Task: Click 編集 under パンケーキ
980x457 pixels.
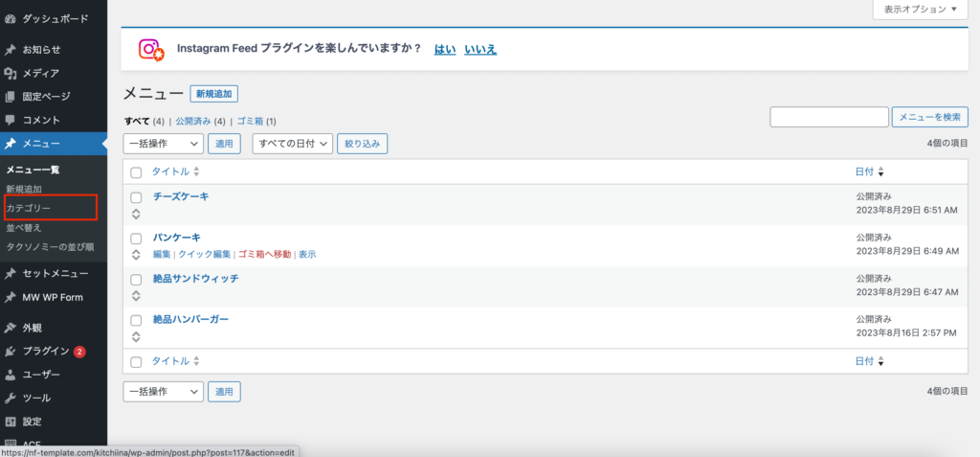Action: click(x=162, y=254)
